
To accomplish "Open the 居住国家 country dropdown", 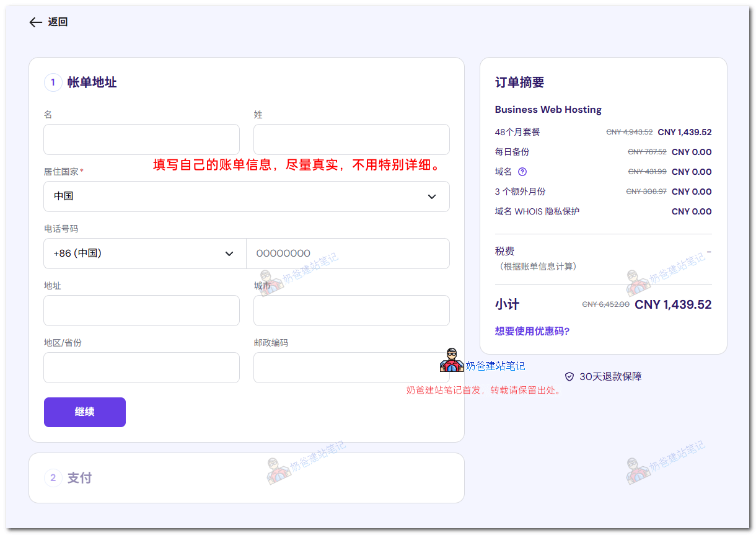I will [x=246, y=197].
